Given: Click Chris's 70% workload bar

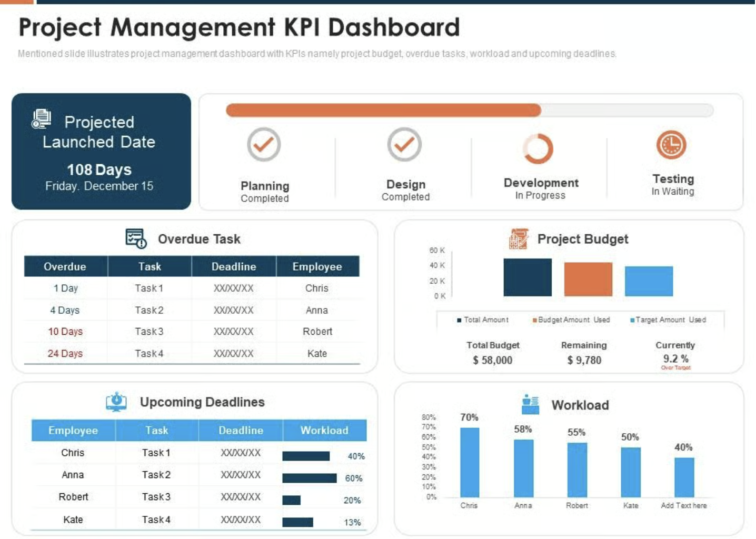Looking at the screenshot, I should pyautogui.click(x=470, y=462).
